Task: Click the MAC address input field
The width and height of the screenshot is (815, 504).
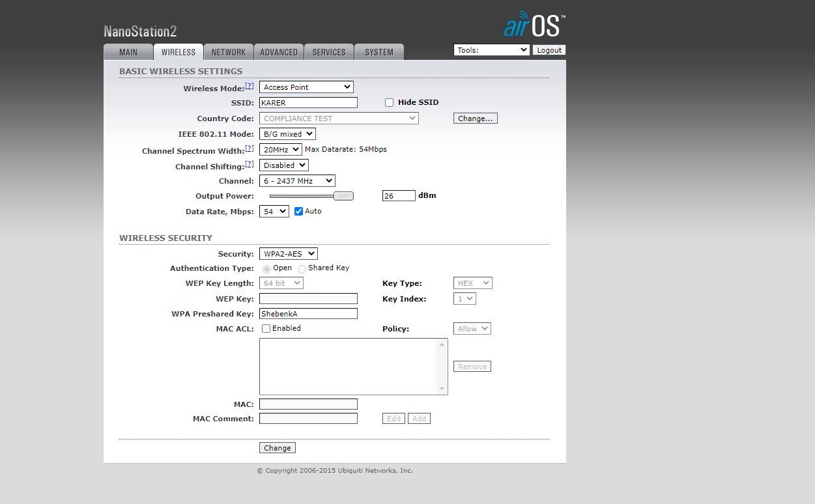Action: point(308,404)
